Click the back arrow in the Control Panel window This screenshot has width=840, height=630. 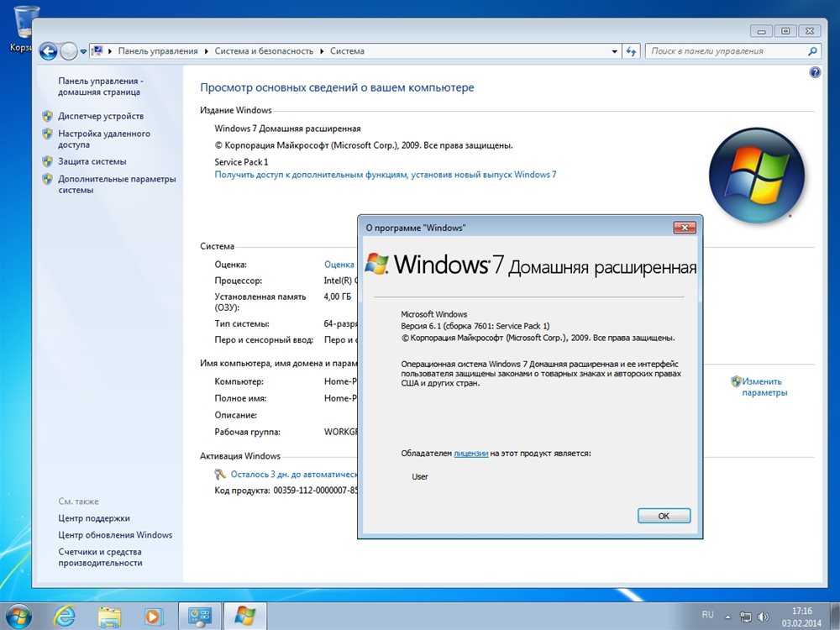pos(48,51)
